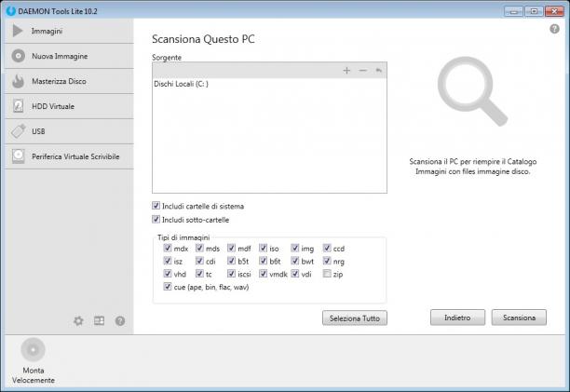This screenshot has width=570, height=392.
Task: Go to Masterizza Disco section
Action: tap(69, 81)
